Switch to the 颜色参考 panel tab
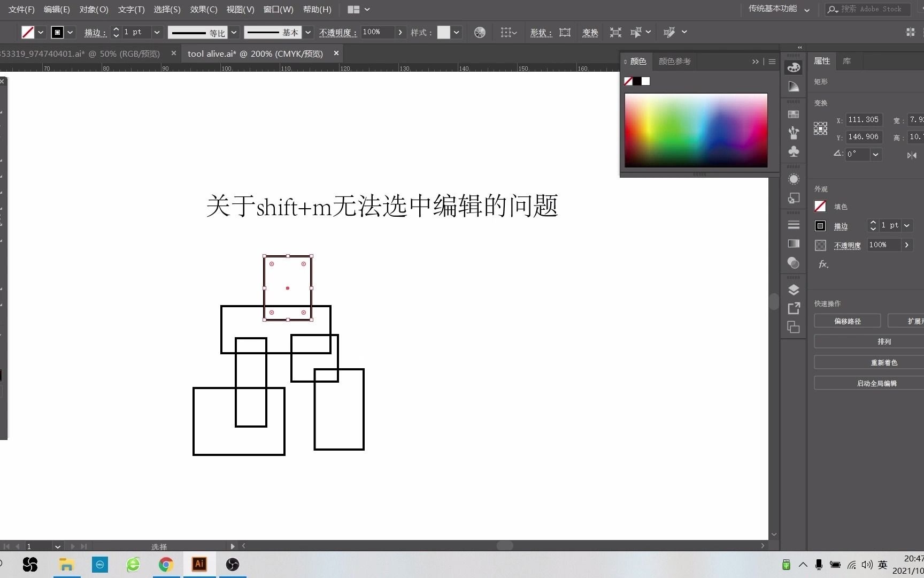The height and width of the screenshot is (578, 924). pyautogui.click(x=675, y=62)
